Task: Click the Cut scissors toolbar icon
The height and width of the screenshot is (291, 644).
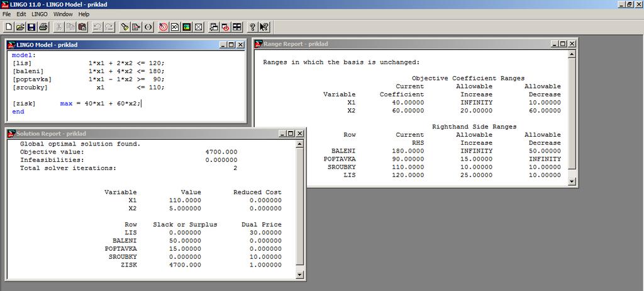Action: (x=58, y=27)
